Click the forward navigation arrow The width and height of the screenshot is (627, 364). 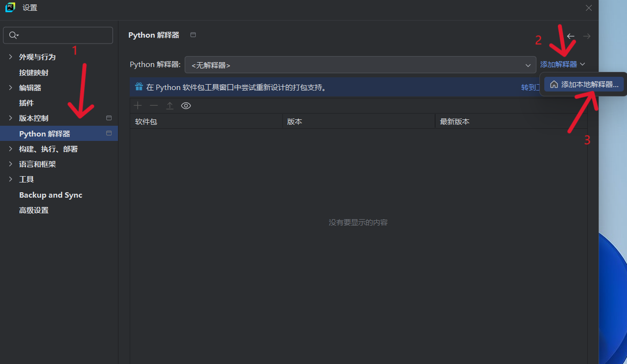click(x=587, y=36)
